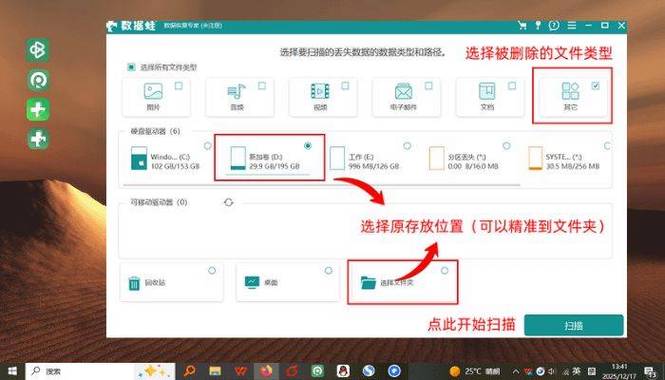Screen dimensions: 665x380
Task: Check the 音频 audio type checkbox
Action: coord(262,86)
